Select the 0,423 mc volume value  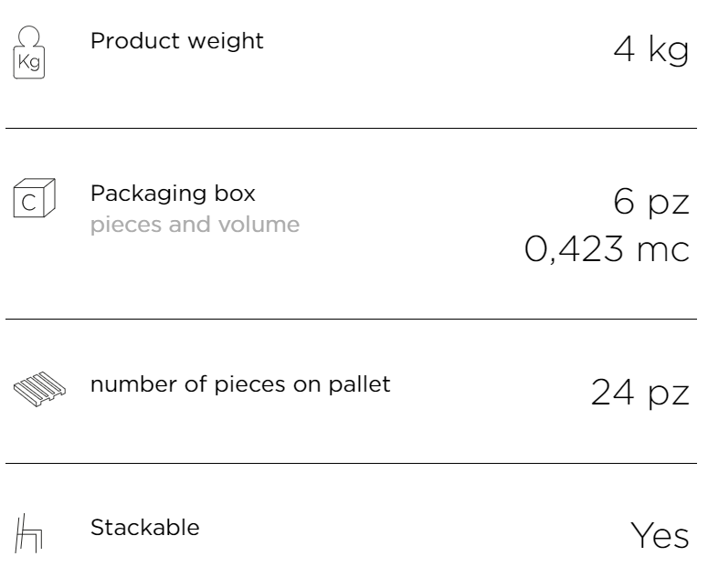(x=607, y=249)
